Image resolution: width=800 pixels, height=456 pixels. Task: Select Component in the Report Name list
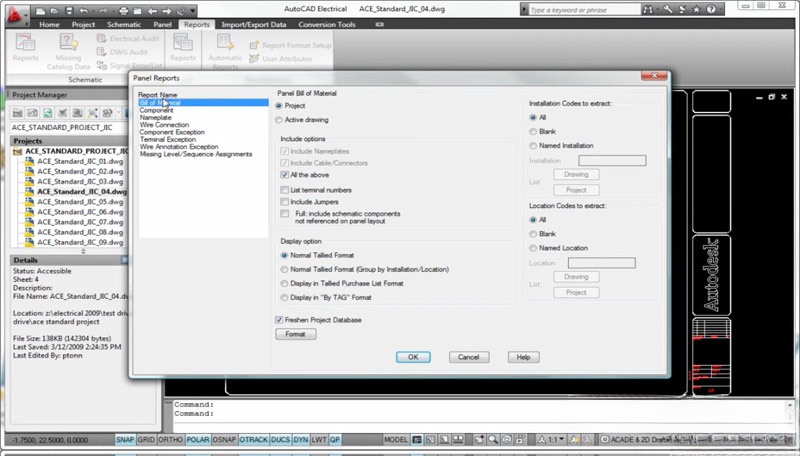(157, 110)
